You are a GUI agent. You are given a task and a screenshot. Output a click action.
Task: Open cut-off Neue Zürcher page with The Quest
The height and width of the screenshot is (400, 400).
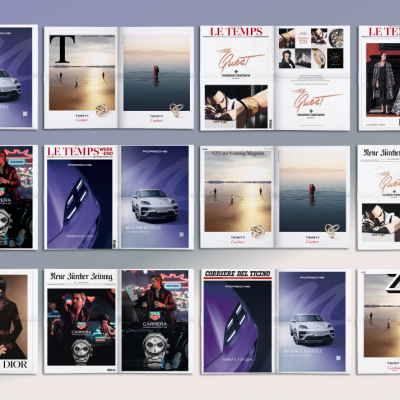click(379, 197)
